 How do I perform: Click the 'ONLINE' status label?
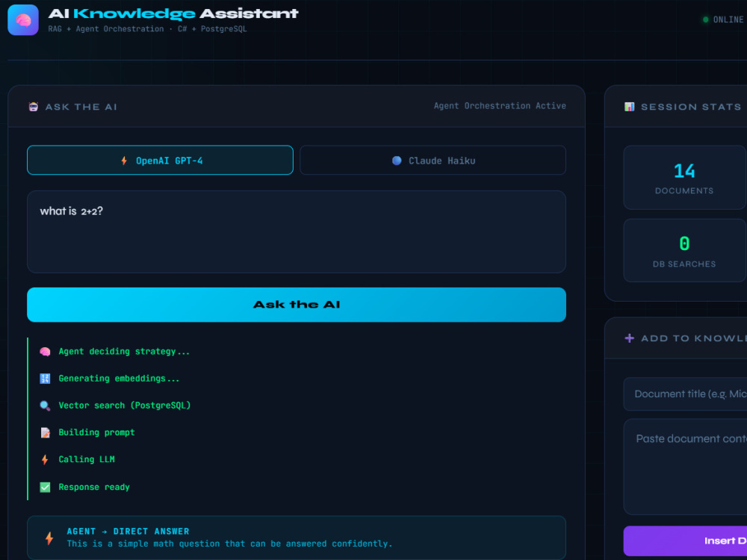coord(728,19)
